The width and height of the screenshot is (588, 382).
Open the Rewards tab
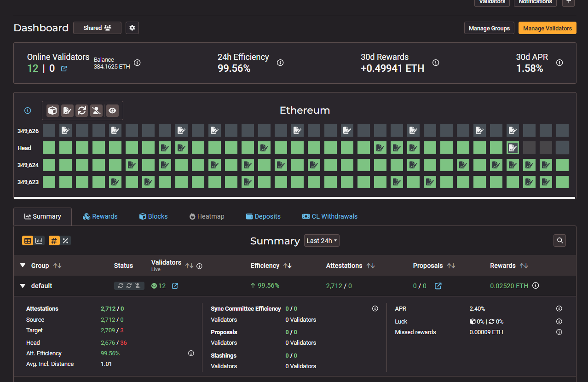pyautogui.click(x=100, y=216)
